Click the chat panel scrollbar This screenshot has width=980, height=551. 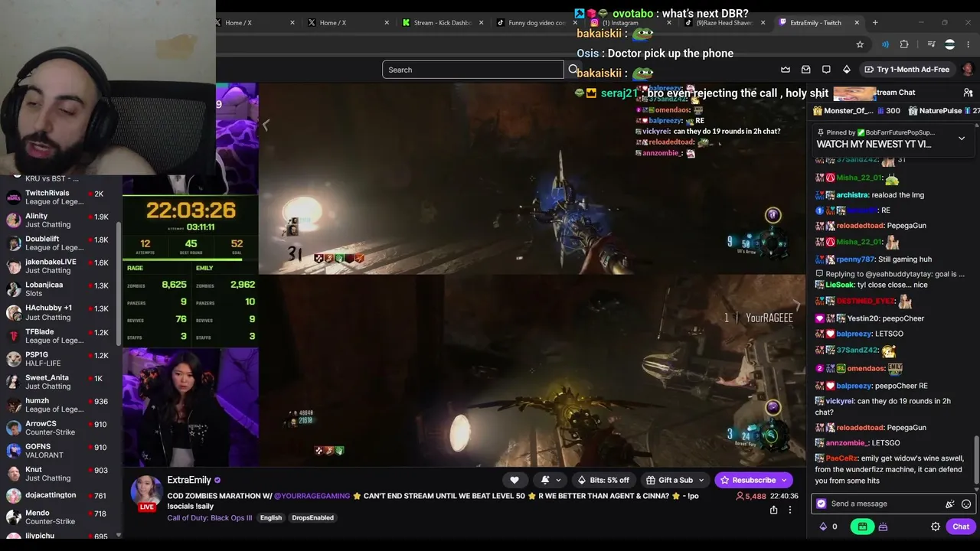[x=976, y=459]
